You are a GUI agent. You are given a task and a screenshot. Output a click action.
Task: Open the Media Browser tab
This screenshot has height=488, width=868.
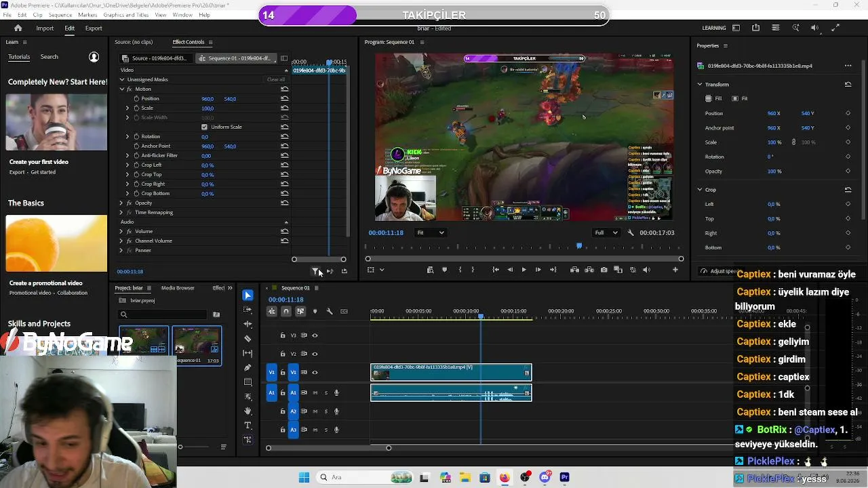point(178,288)
